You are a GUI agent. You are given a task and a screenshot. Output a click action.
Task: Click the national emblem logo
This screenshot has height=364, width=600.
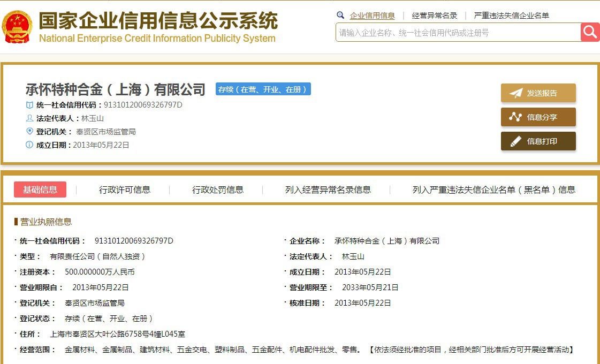17,27
